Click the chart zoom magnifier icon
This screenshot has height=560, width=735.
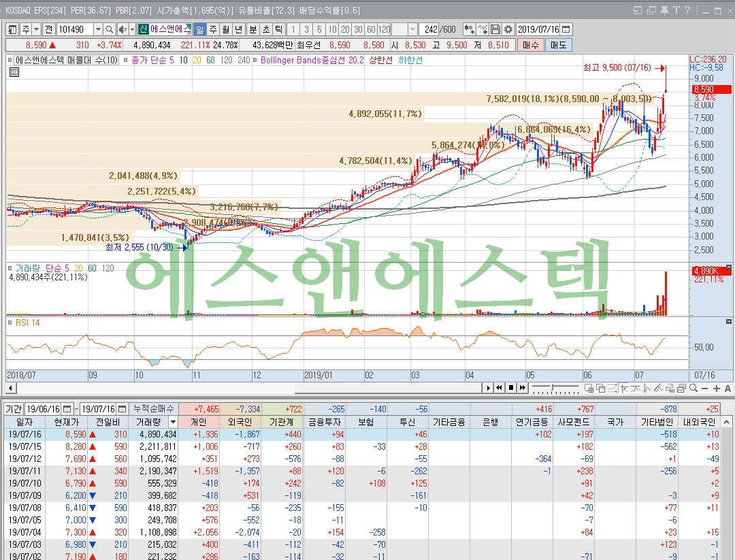tap(693, 388)
